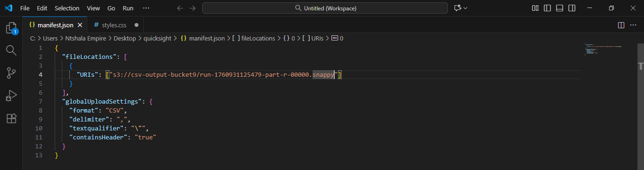
Task: Click the "containsHeader" key
Action: pos(99,137)
